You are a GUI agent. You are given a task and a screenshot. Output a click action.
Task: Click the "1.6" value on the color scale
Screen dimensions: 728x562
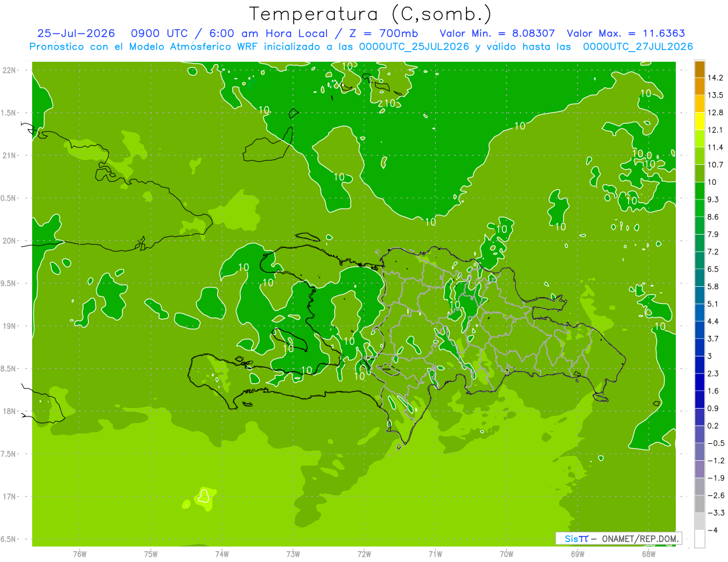(713, 390)
